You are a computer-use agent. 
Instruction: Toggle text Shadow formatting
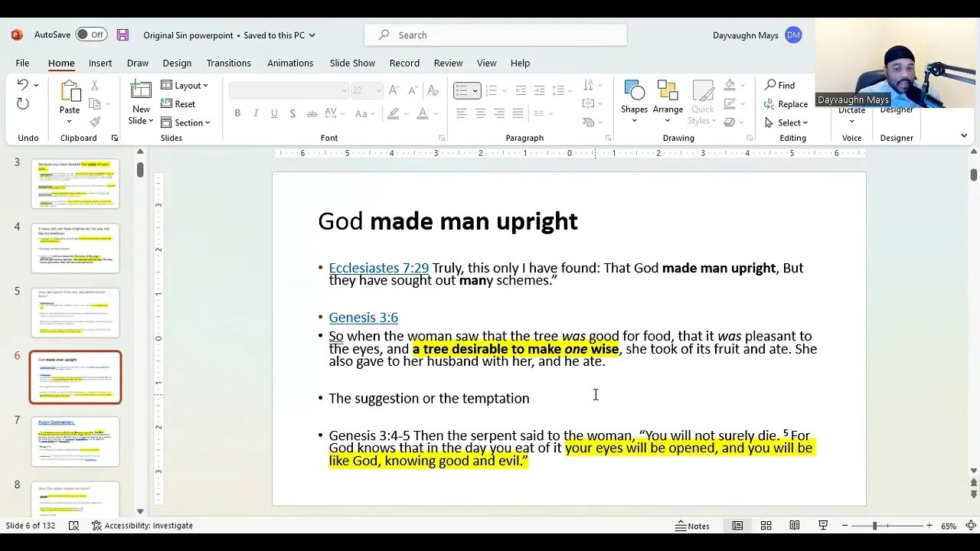292,113
